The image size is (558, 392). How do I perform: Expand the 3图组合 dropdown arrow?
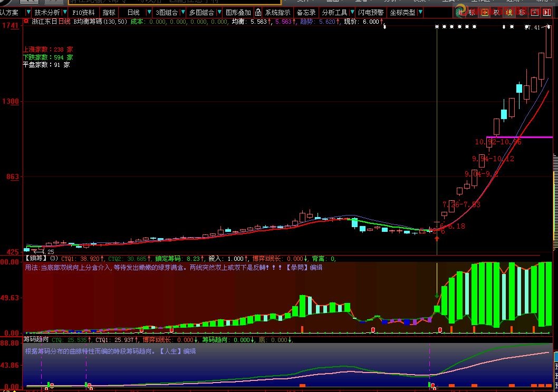click(183, 13)
